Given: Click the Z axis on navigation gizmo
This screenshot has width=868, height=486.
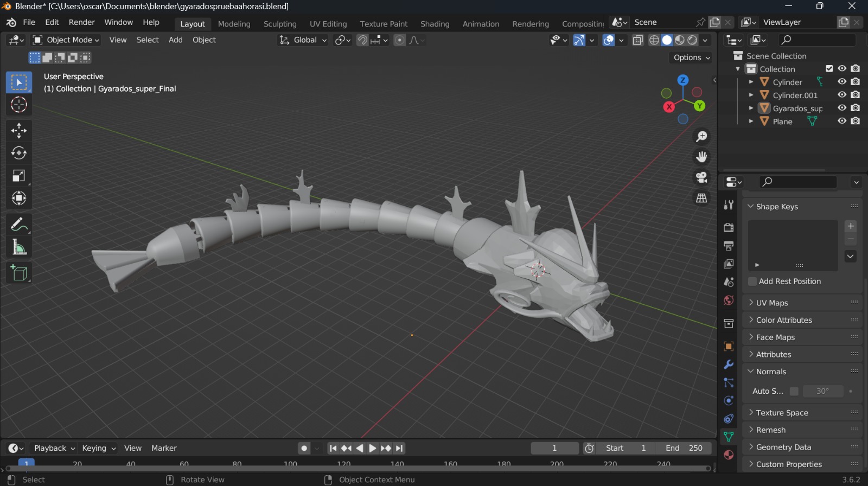Looking at the screenshot, I should [683, 80].
